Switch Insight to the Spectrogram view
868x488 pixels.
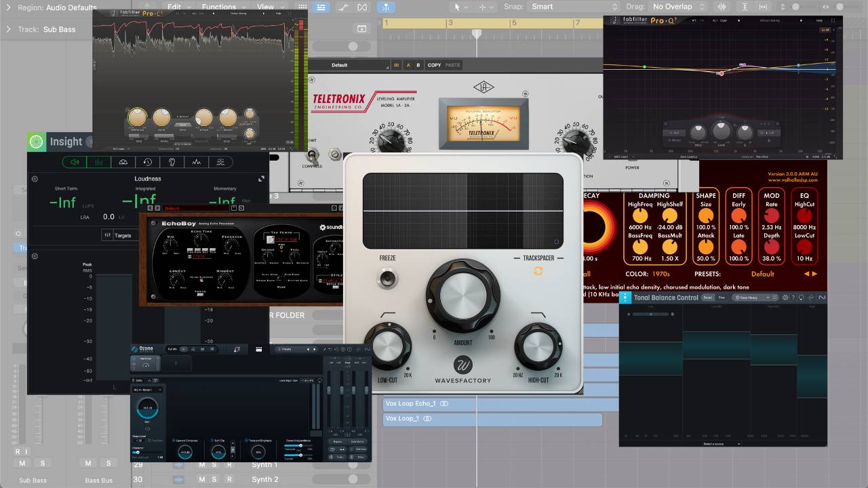pos(220,161)
